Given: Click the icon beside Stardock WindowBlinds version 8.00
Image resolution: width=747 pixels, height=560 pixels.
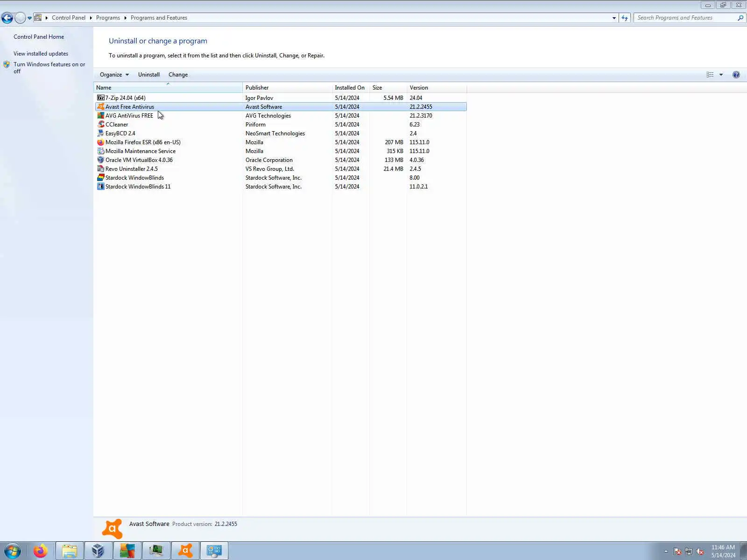Looking at the screenshot, I should tap(100, 178).
